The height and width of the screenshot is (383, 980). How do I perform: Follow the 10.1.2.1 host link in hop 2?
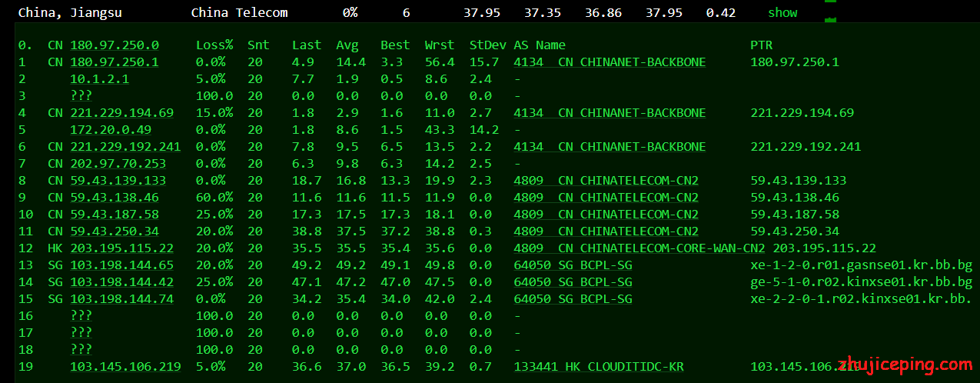[99, 79]
